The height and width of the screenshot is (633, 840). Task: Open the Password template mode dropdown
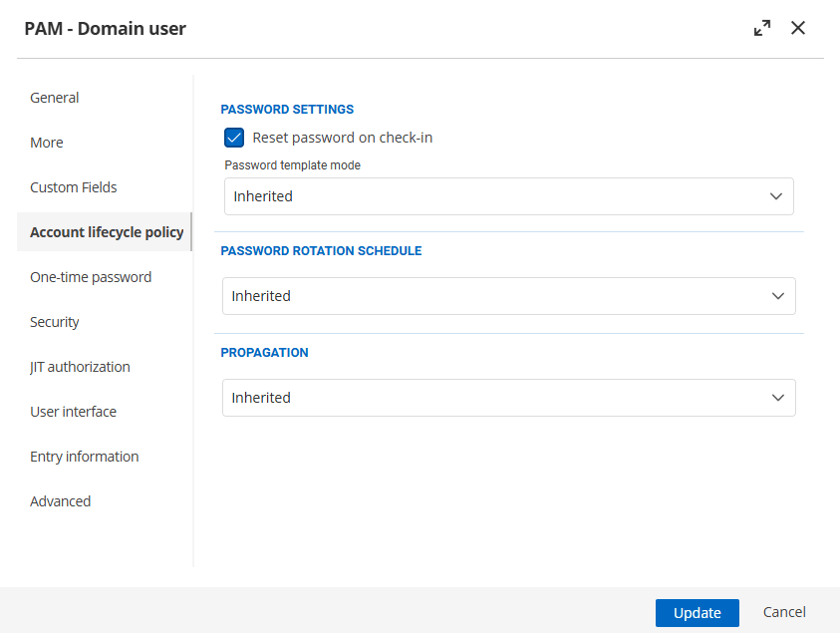tap(508, 196)
